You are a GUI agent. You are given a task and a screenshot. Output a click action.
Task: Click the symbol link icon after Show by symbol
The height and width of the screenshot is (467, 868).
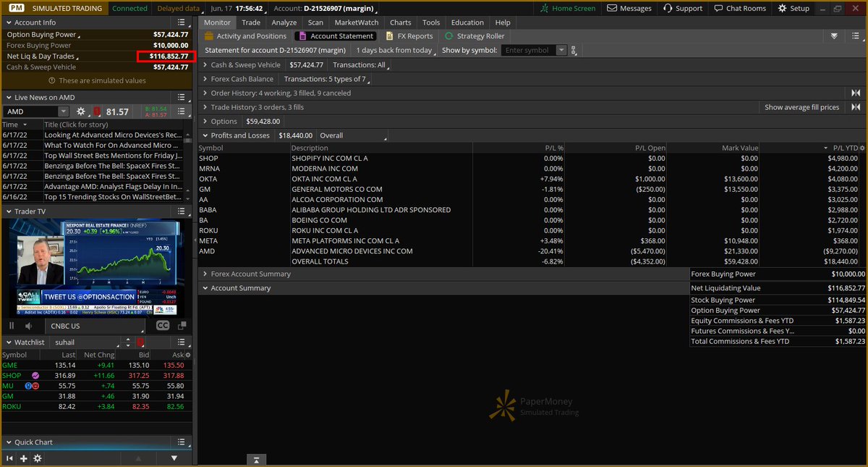pyautogui.click(x=574, y=51)
